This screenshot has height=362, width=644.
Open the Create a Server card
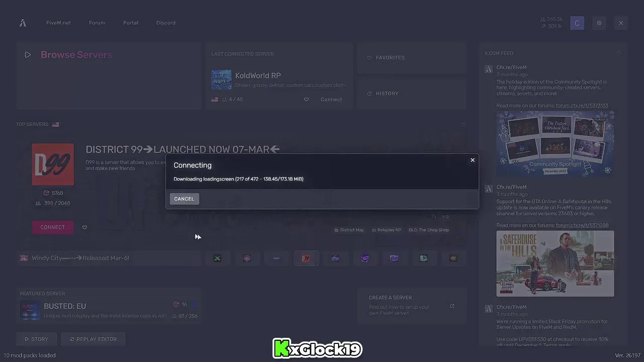[412, 306]
